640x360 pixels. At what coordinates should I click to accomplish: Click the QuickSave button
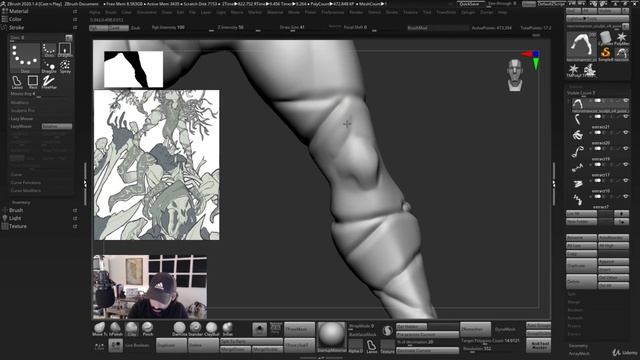point(469,4)
